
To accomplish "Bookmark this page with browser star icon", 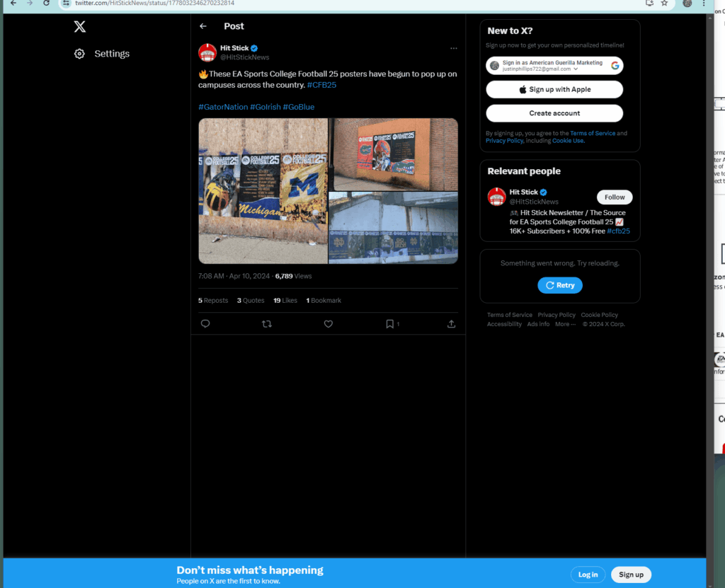I will [x=664, y=3].
